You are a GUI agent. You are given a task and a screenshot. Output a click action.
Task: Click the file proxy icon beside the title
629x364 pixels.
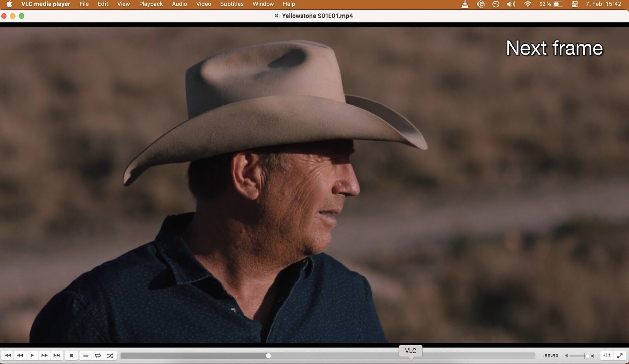(277, 16)
